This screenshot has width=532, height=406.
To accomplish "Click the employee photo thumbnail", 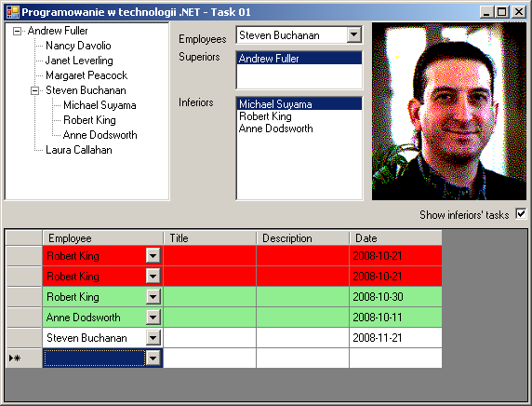I will pyautogui.click(x=449, y=112).
